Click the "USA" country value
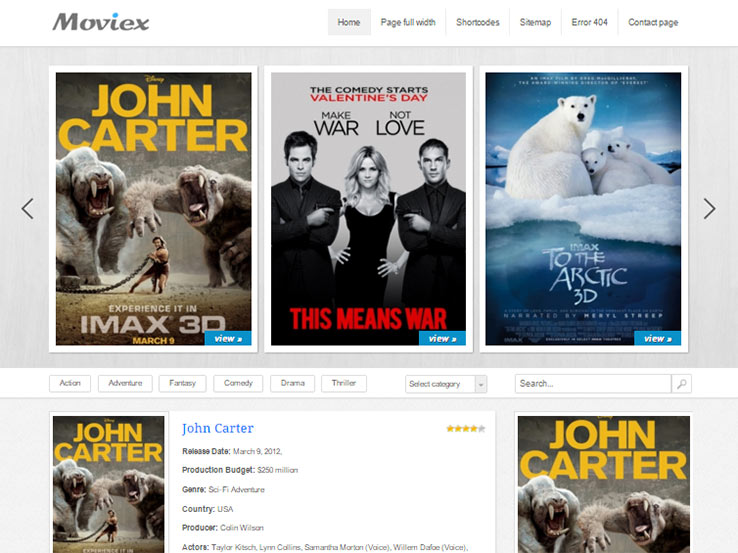 225,509
